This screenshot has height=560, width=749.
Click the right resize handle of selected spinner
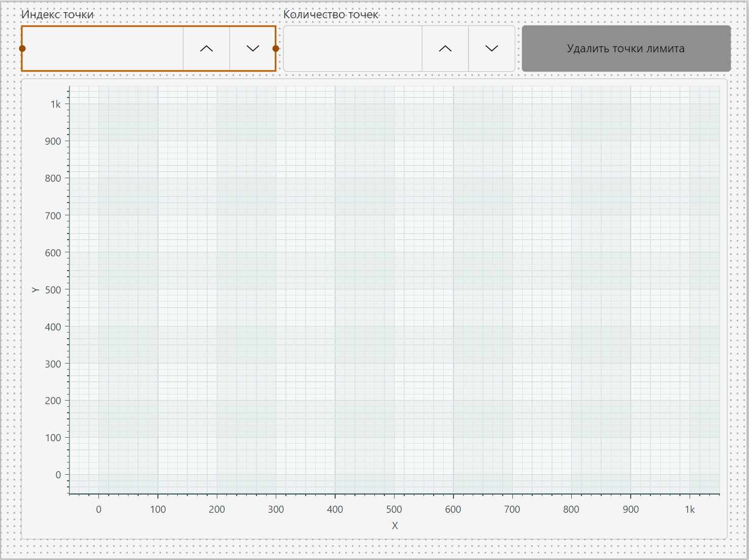tap(276, 49)
